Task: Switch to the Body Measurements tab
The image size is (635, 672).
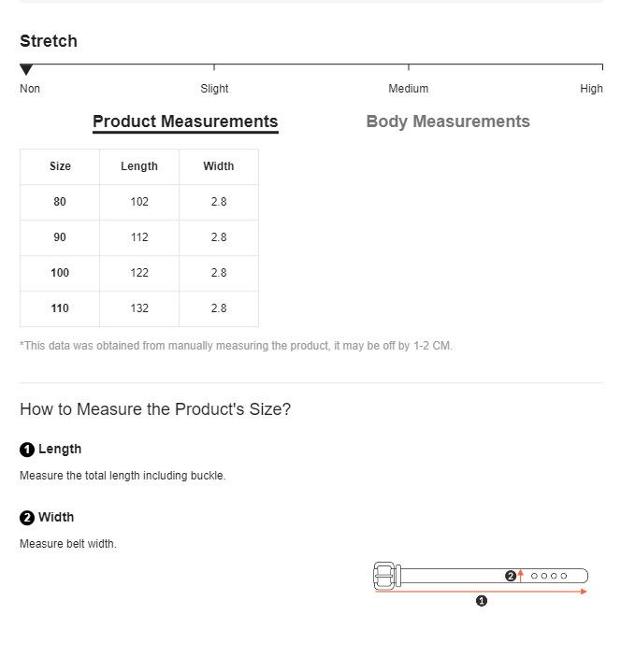Action: tap(448, 122)
